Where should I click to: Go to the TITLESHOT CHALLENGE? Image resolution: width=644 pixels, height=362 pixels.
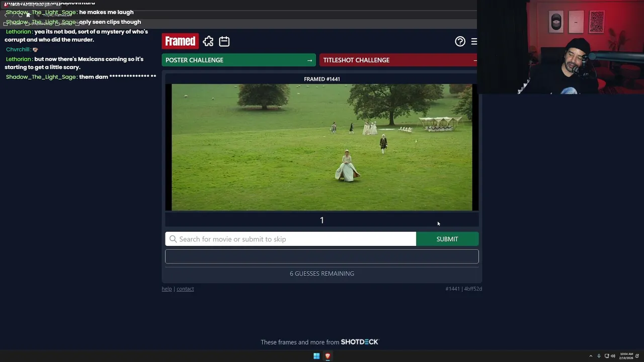pyautogui.click(x=398, y=60)
